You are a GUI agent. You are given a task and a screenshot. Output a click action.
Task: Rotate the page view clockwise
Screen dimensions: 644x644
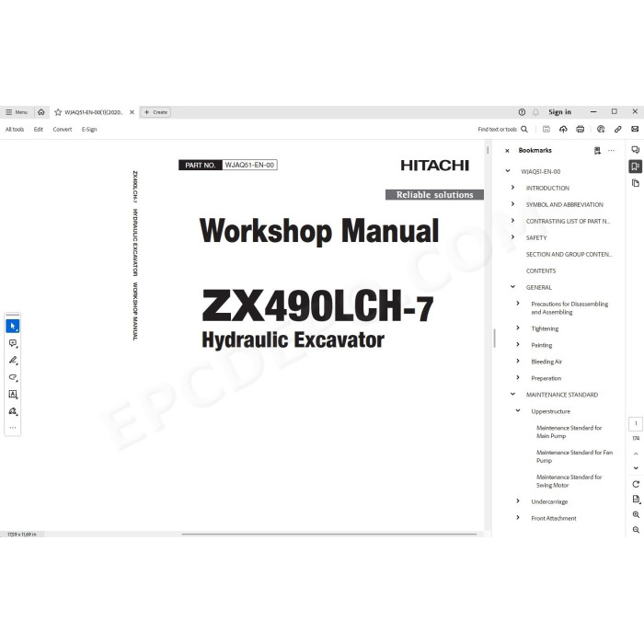click(x=636, y=484)
